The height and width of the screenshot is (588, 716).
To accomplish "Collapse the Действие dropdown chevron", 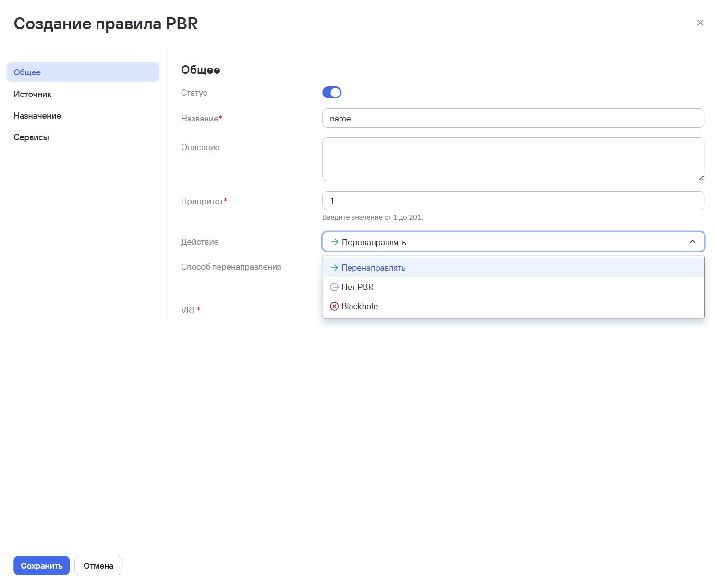I will click(692, 242).
